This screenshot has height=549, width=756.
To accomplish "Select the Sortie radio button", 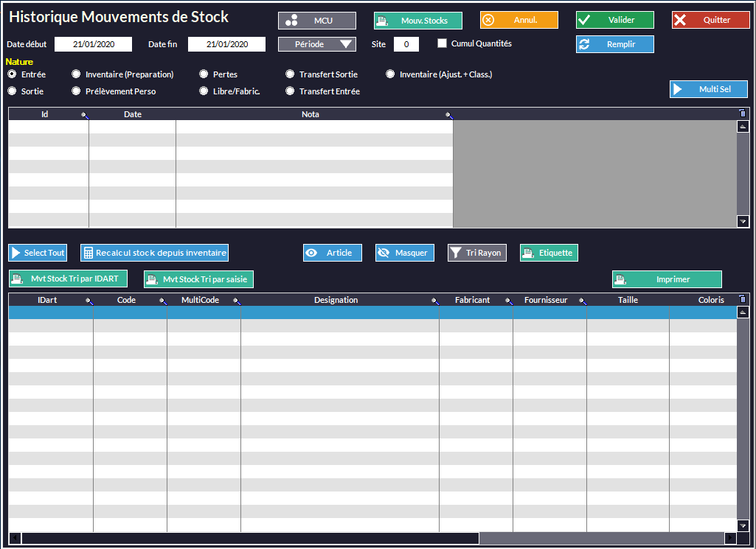I will (x=12, y=91).
